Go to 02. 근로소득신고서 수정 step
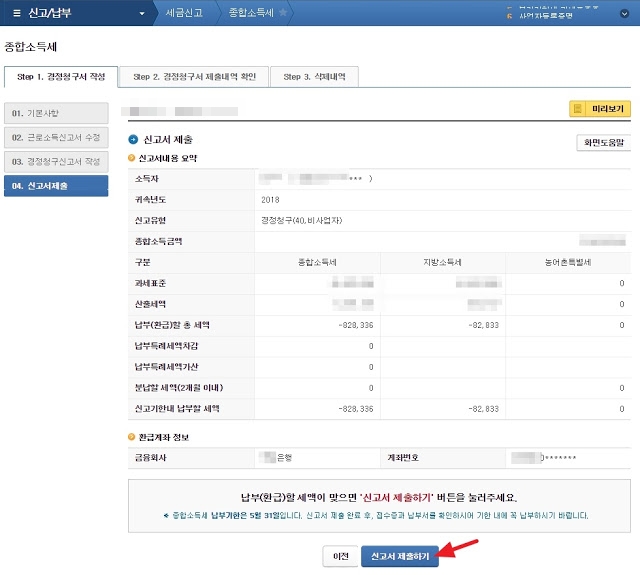The height and width of the screenshot is (575, 640). 56,138
